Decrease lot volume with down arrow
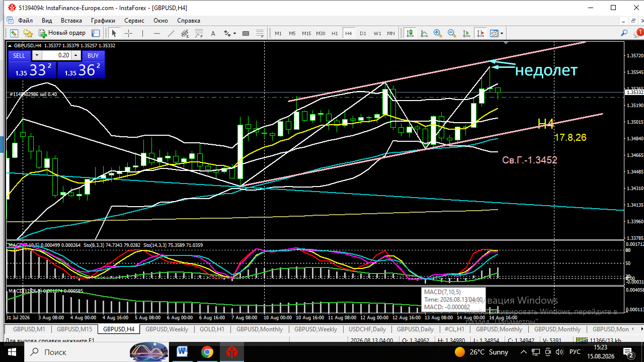This screenshot has height=362, width=644. [x=37, y=55]
